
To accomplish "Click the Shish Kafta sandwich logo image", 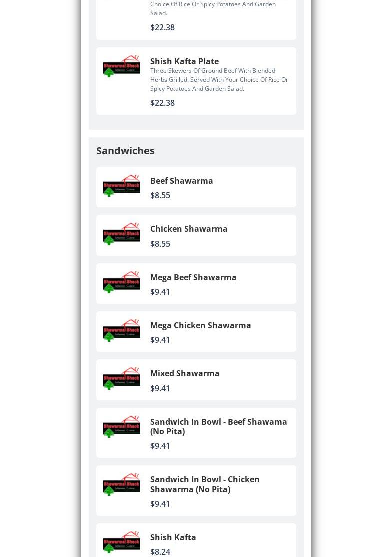I will click(x=121, y=542).
